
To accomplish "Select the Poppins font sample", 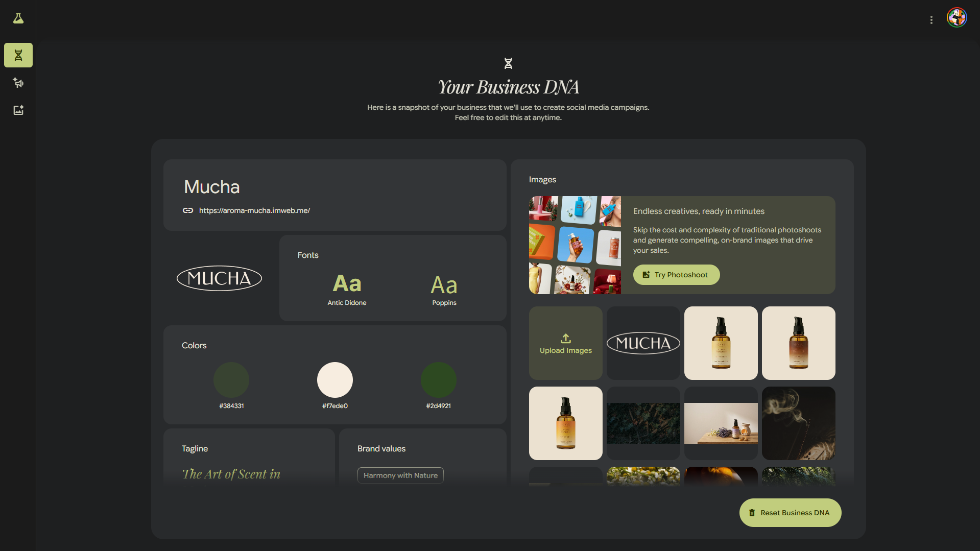I will coord(444,290).
